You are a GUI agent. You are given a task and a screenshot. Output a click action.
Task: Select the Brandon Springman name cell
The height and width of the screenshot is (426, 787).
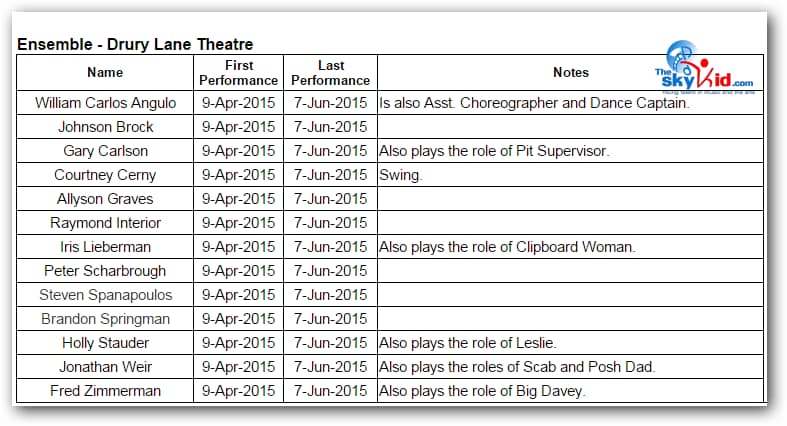pos(105,319)
